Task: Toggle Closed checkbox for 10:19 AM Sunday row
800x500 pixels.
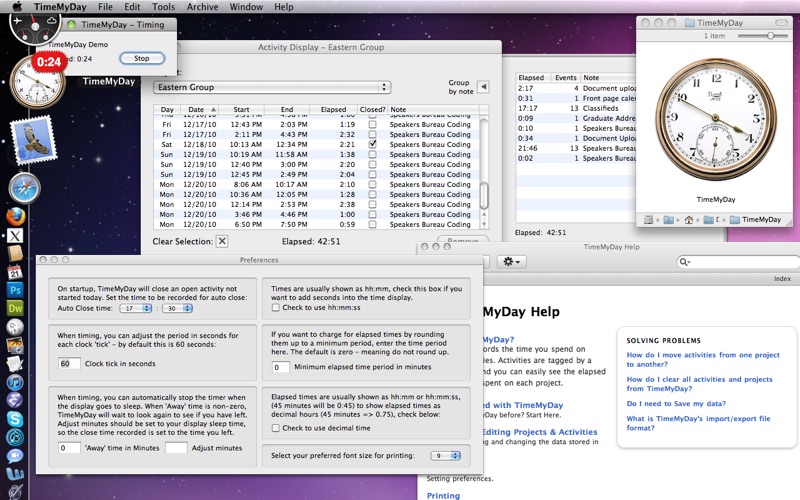Action: click(x=372, y=155)
